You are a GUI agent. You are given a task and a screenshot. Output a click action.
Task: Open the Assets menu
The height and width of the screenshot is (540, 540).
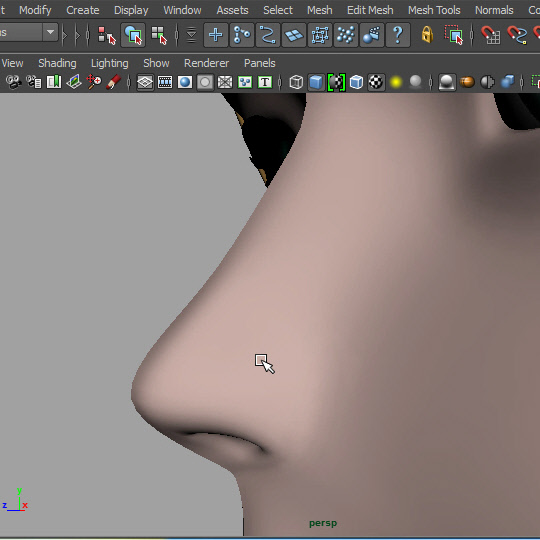coord(232,10)
